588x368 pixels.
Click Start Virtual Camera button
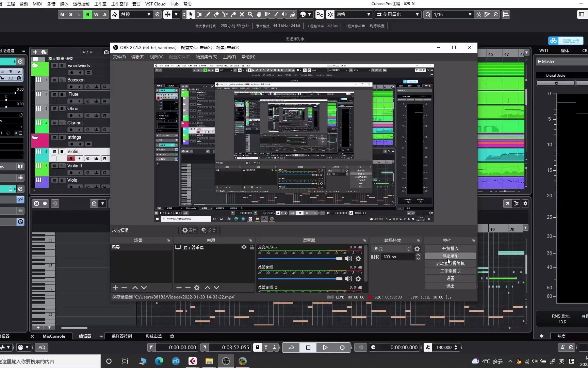450,263
